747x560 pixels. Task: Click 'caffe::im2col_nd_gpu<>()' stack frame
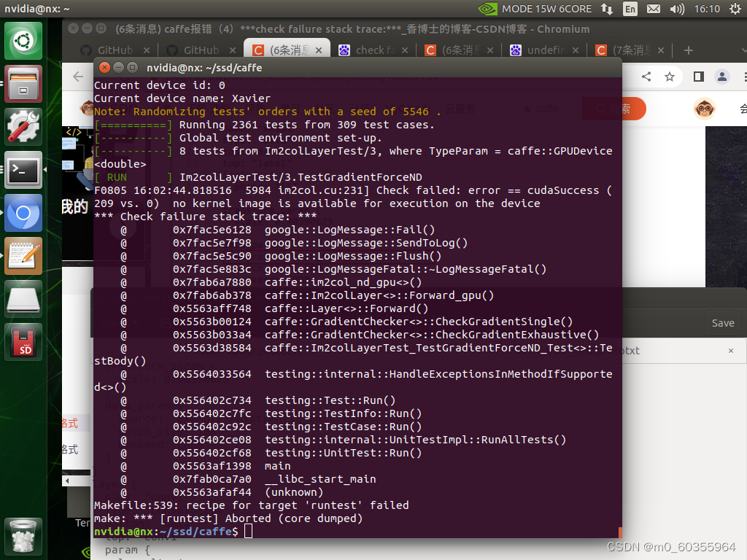coord(343,282)
